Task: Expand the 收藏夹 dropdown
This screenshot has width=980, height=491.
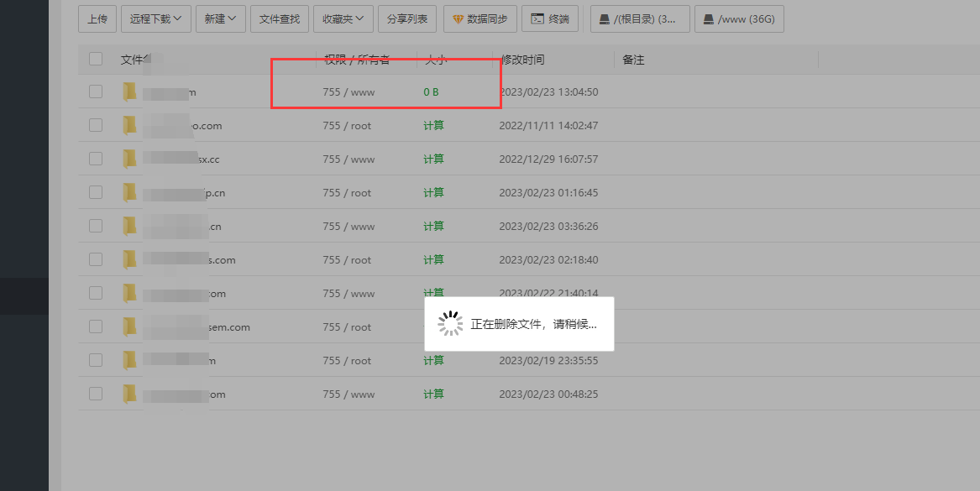Action: pos(343,18)
